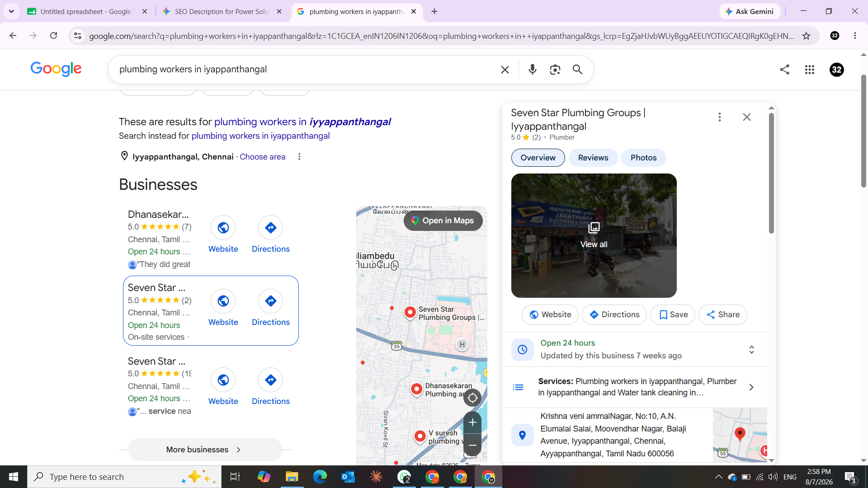Click the small location map thumbnail
868x488 pixels.
[x=740, y=435]
